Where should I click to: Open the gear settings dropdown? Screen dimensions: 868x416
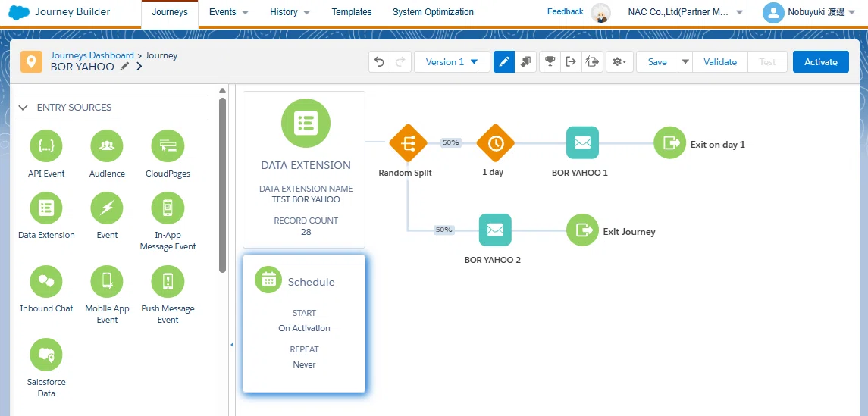(619, 62)
